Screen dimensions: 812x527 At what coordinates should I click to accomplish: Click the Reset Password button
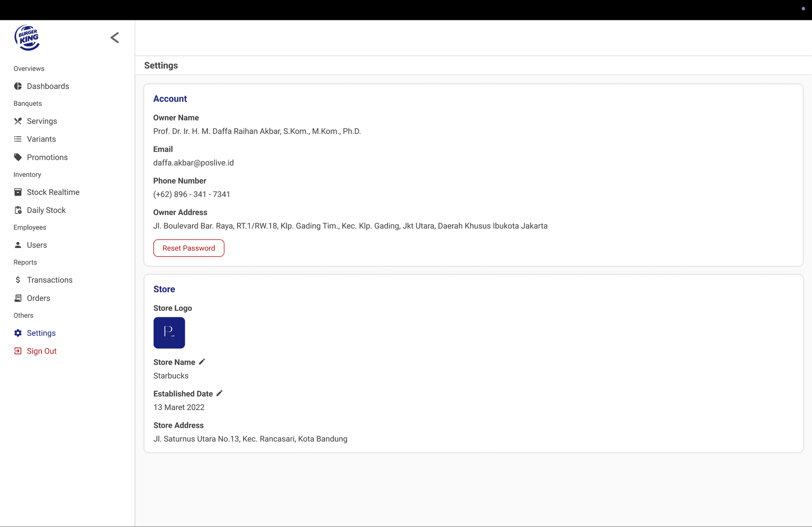click(x=189, y=248)
